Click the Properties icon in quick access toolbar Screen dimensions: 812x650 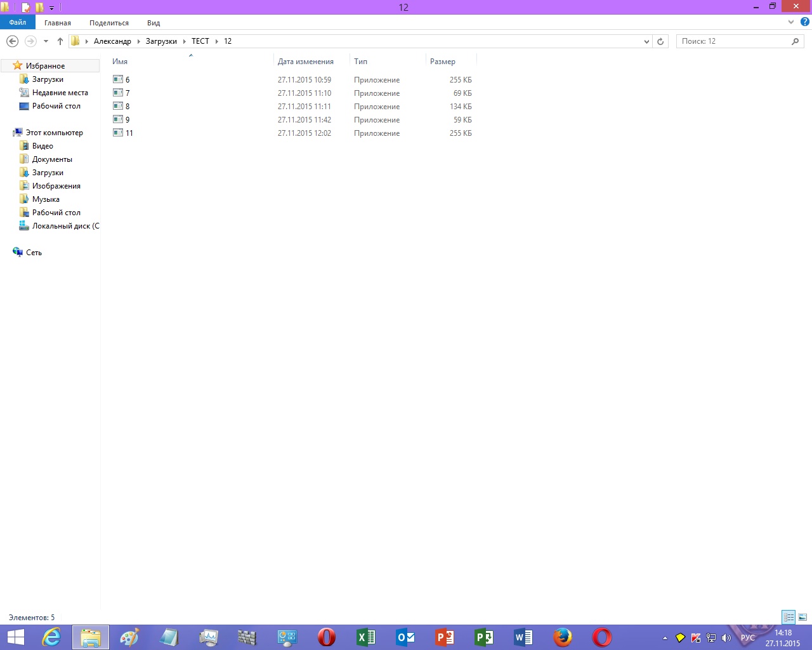point(26,8)
